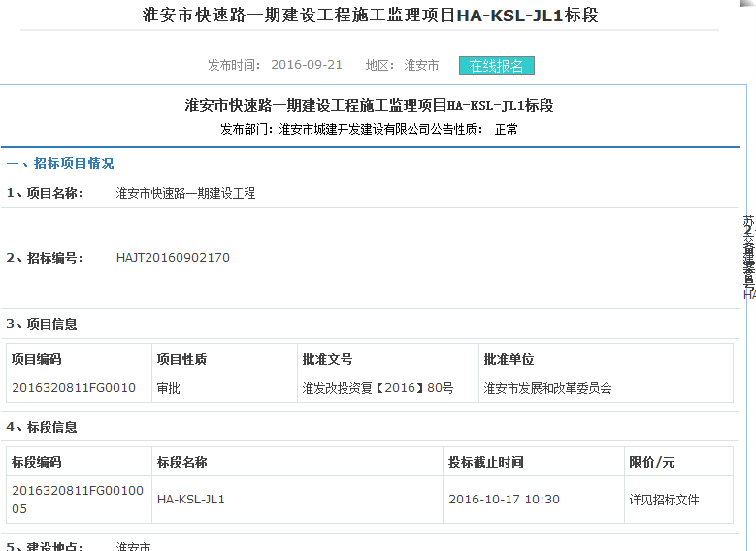Select the bid number HAJT20160902170

pyautogui.click(x=173, y=258)
